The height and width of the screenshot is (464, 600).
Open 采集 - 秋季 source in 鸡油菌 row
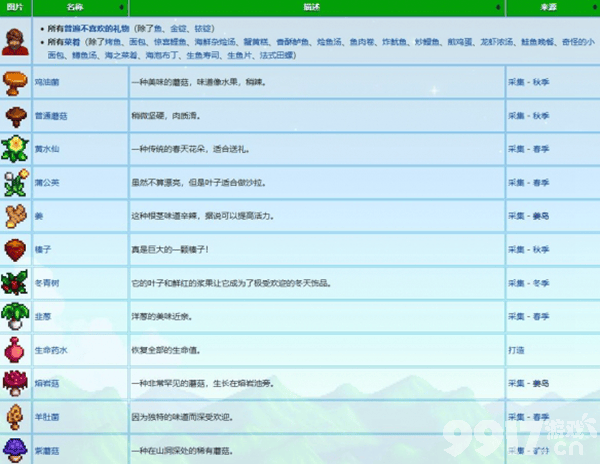(x=529, y=82)
